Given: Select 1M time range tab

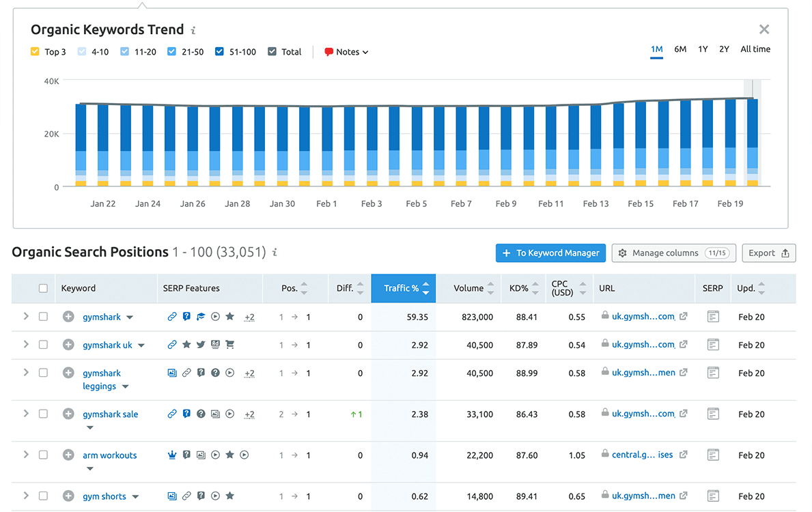Looking at the screenshot, I should (x=657, y=50).
